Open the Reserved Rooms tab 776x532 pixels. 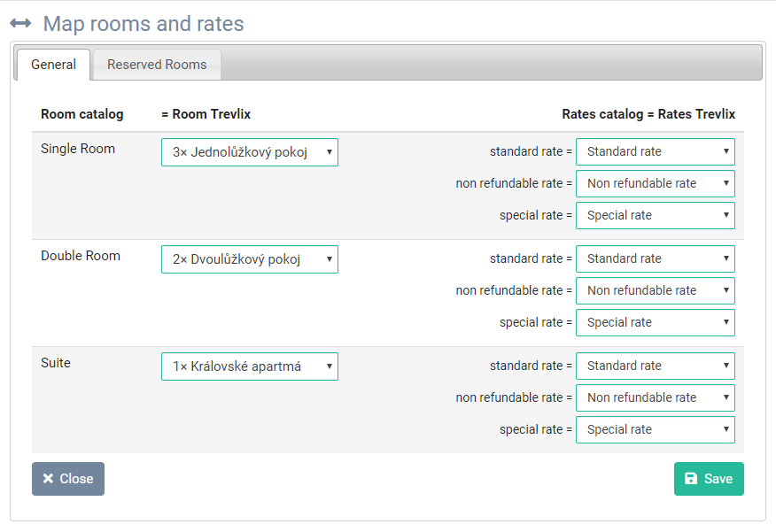tap(157, 65)
